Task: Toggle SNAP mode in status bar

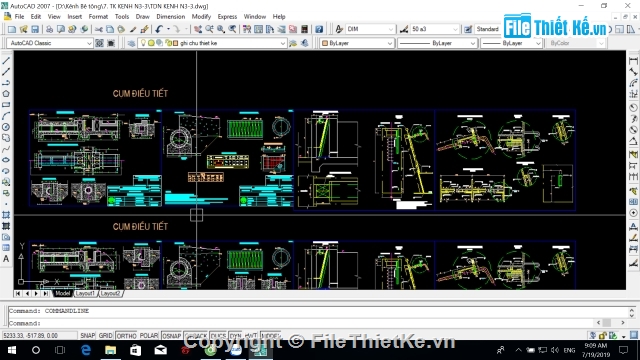Action: 87,336
